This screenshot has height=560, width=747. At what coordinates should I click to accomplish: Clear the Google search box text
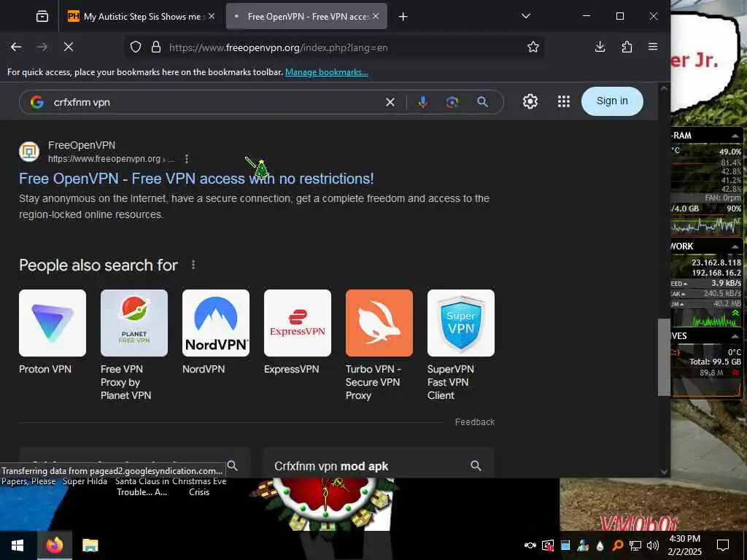(x=390, y=102)
